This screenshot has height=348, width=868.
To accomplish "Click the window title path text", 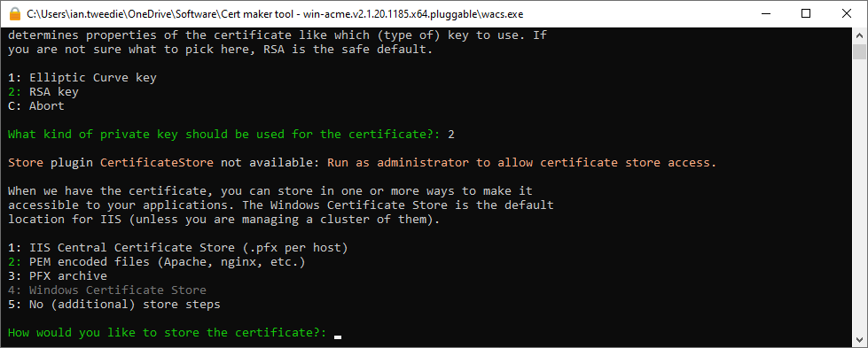I will (x=275, y=14).
